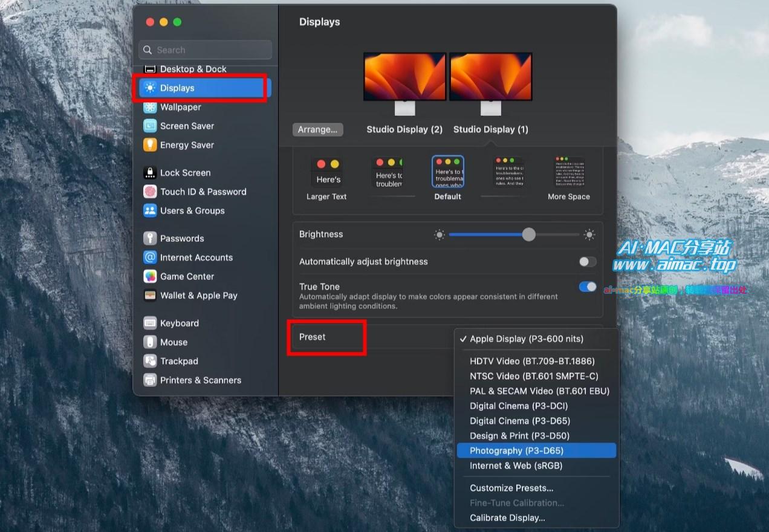Click the search magnifying glass icon
769x532 pixels.
pos(148,50)
